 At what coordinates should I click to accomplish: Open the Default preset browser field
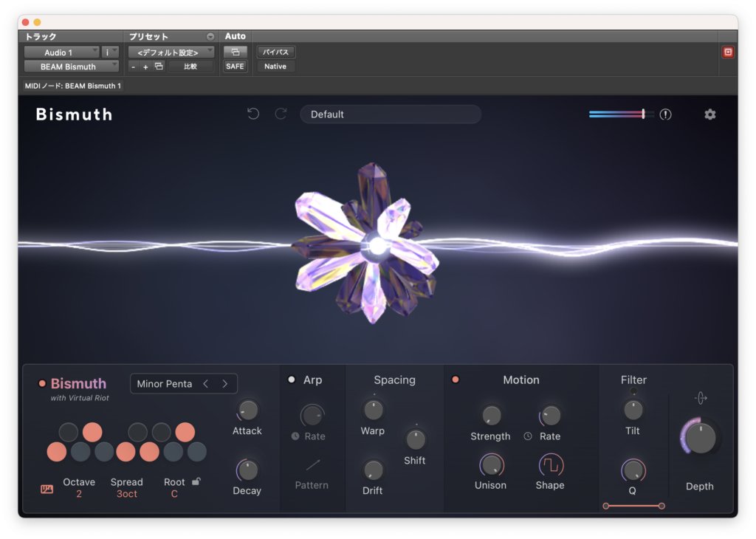point(391,114)
